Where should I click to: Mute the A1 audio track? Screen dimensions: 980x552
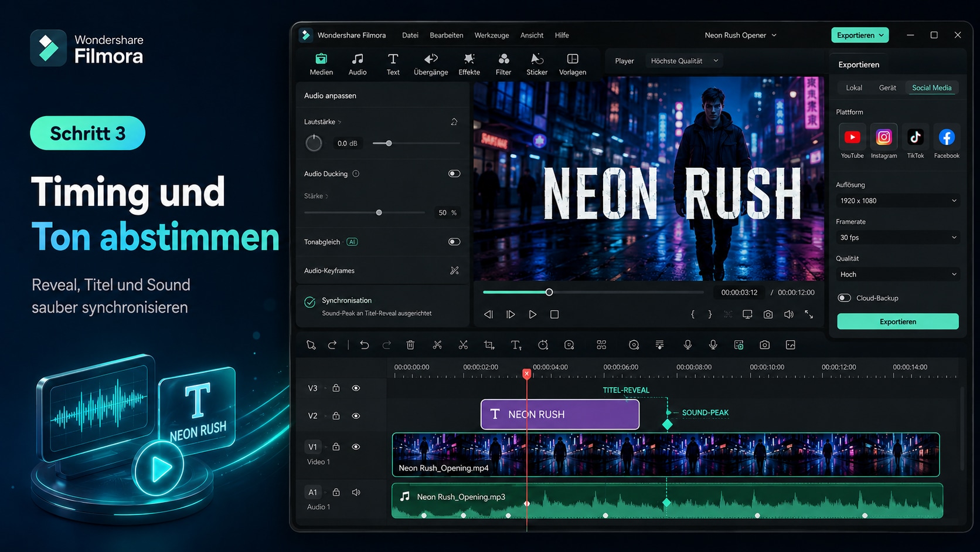tap(356, 492)
